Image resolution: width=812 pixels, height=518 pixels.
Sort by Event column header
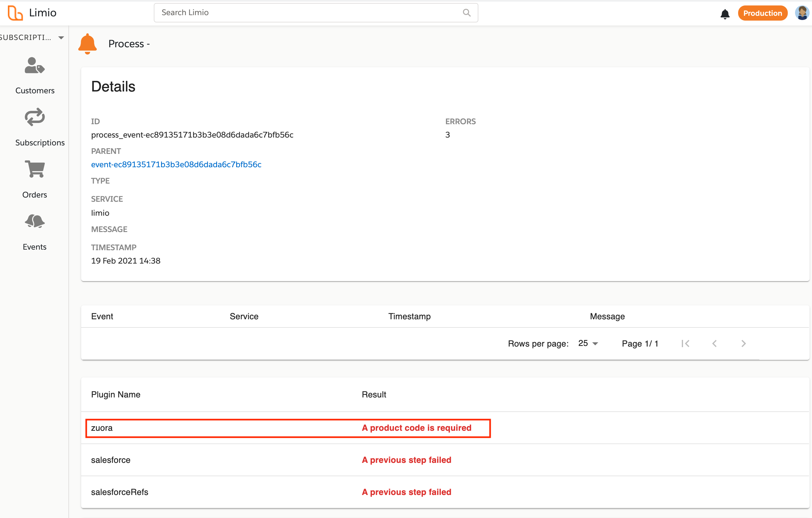(102, 317)
